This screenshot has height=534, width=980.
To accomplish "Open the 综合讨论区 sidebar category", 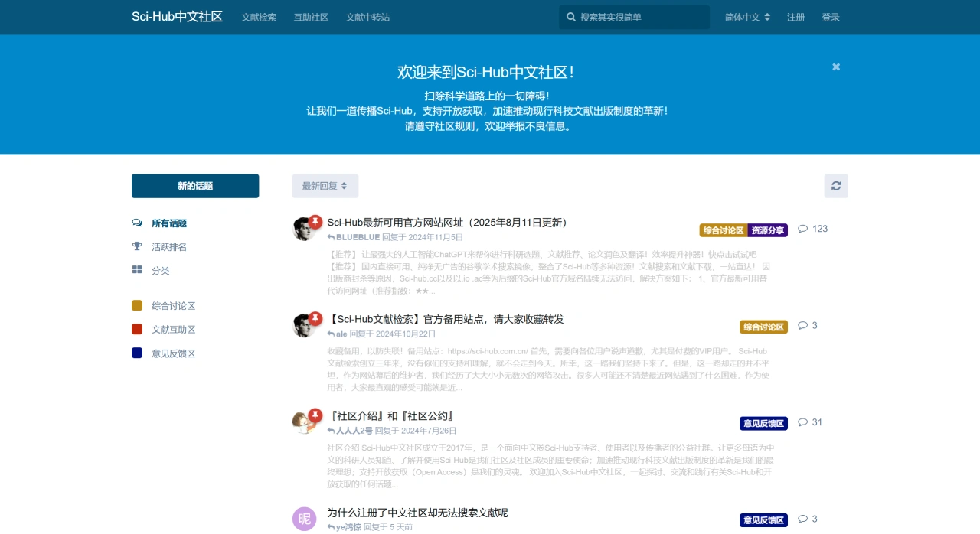I will point(174,305).
